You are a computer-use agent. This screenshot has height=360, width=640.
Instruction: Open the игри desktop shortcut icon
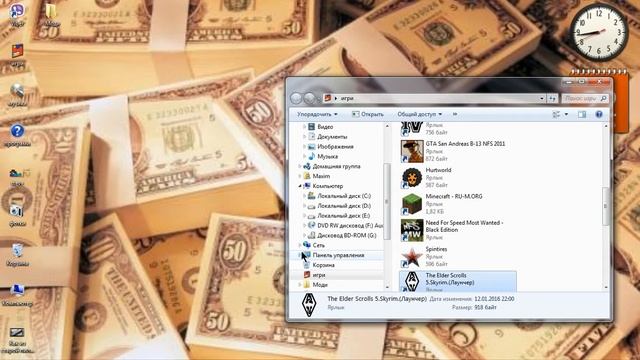pos(17,56)
